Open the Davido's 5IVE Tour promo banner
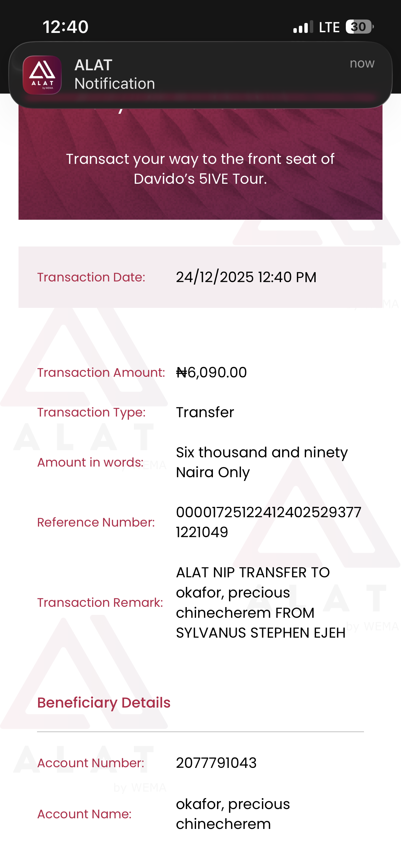 [200, 169]
